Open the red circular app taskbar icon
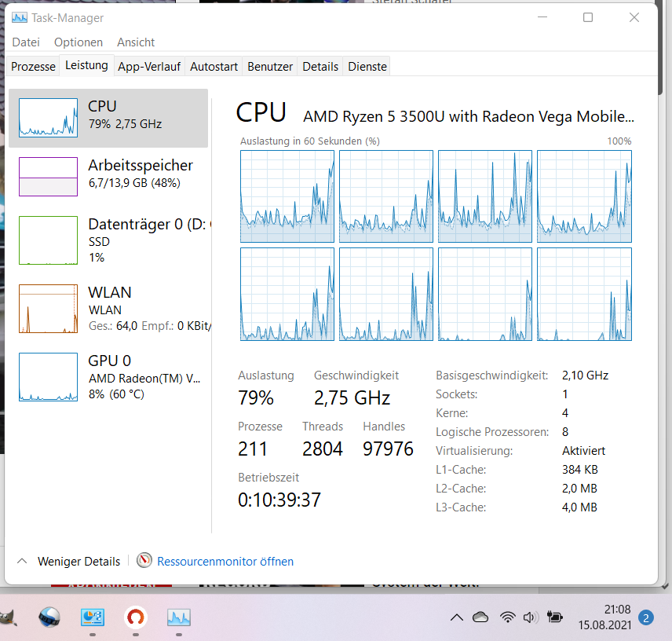Image resolution: width=672 pixels, height=641 pixels. [x=136, y=618]
